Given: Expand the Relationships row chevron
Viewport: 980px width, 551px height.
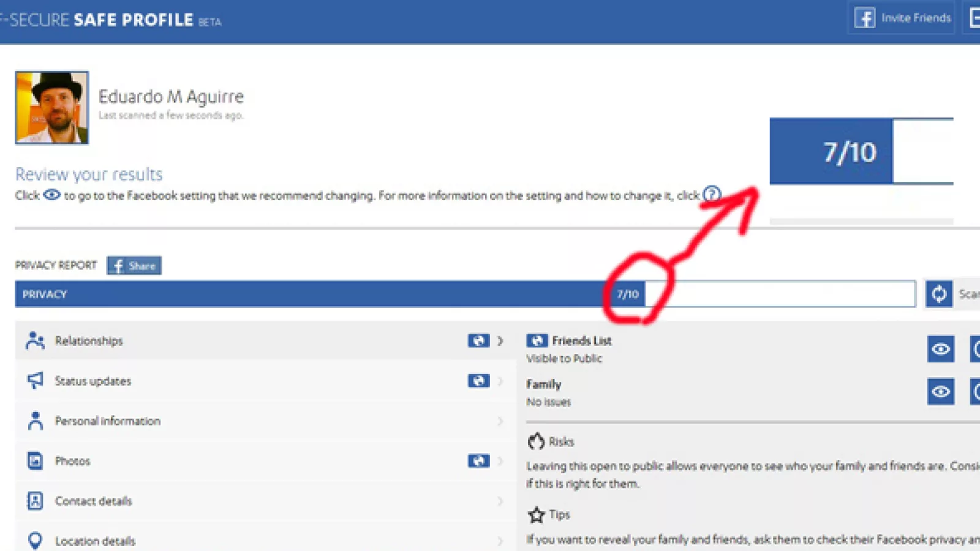Looking at the screenshot, I should [x=500, y=341].
